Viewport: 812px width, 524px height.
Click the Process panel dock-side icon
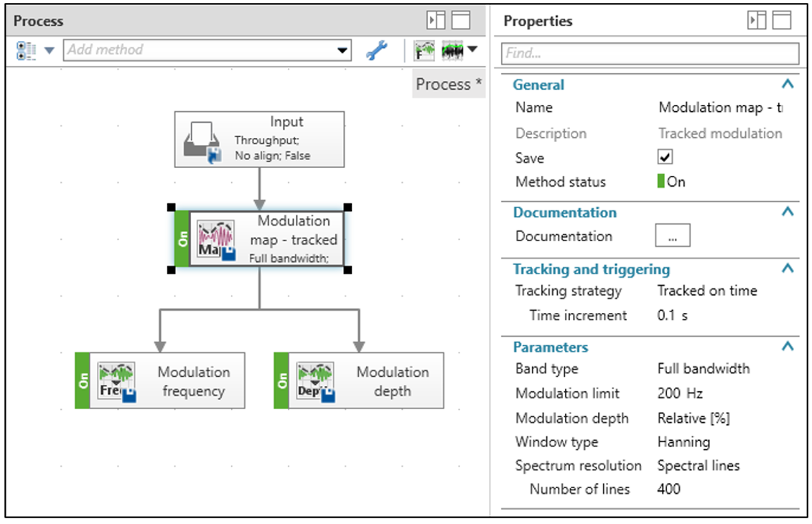coord(437,21)
